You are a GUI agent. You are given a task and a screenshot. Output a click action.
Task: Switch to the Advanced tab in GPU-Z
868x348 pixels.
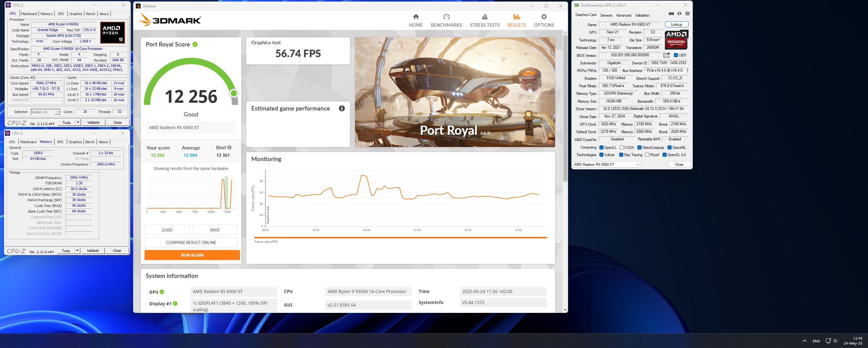click(x=623, y=15)
